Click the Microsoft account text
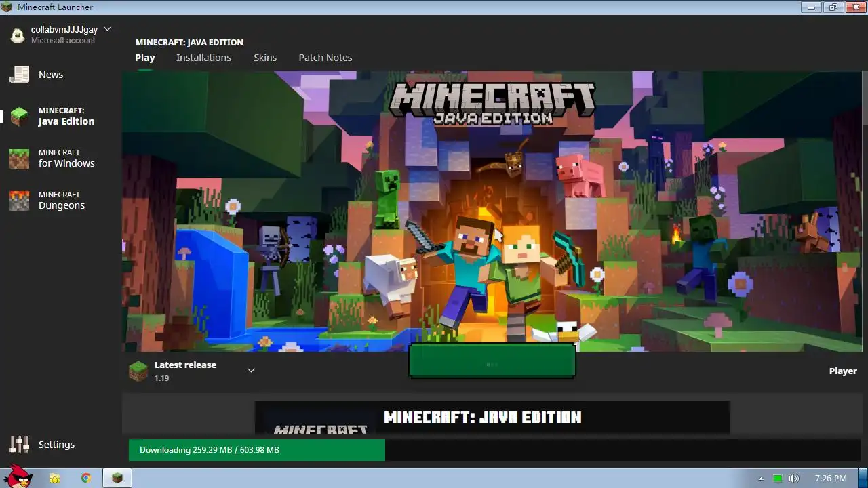868x488 pixels. (63, 41)
